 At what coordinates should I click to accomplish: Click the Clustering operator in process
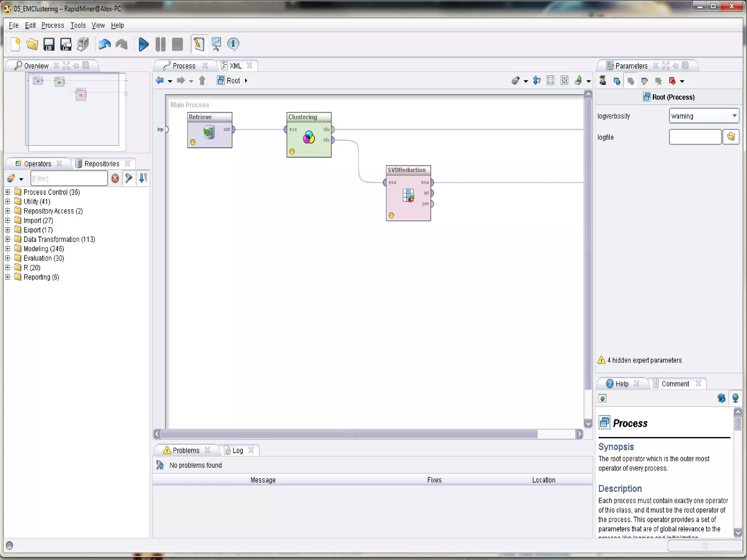pyautogui.click(x=309, y=135)
